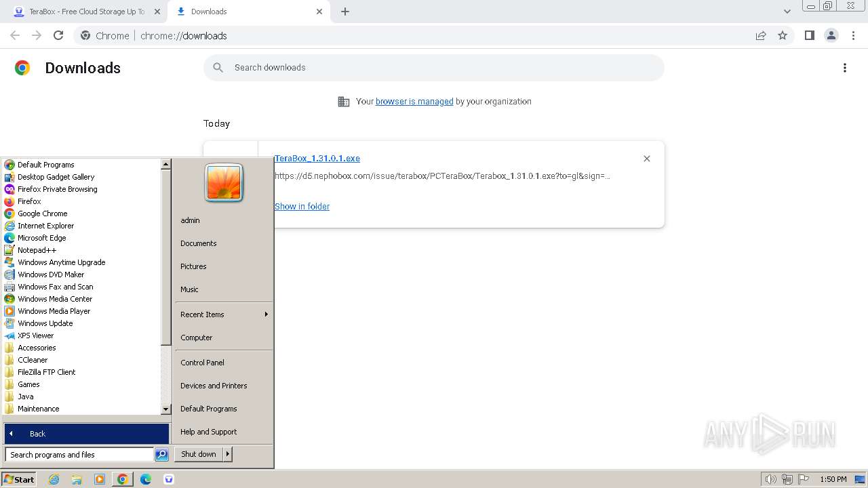
Task: Click Search programs and files box
Action: pyautogui.click(x=79, y=455)
